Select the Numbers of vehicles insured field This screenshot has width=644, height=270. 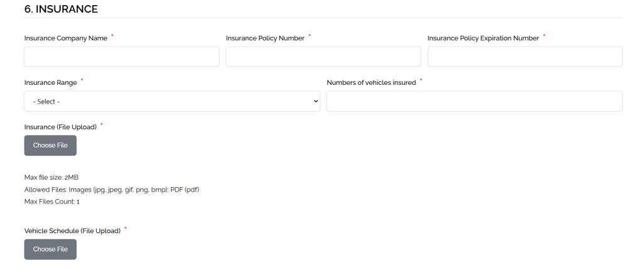474,101
